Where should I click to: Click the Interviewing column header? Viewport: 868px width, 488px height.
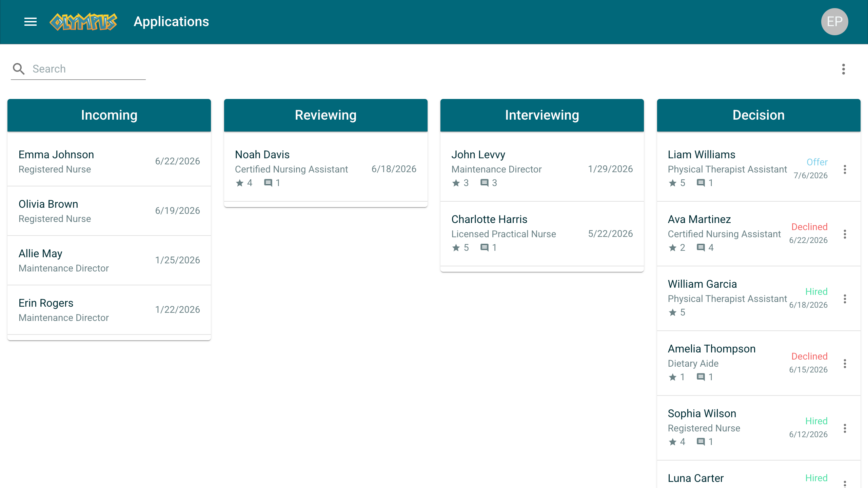coord(542,115)
